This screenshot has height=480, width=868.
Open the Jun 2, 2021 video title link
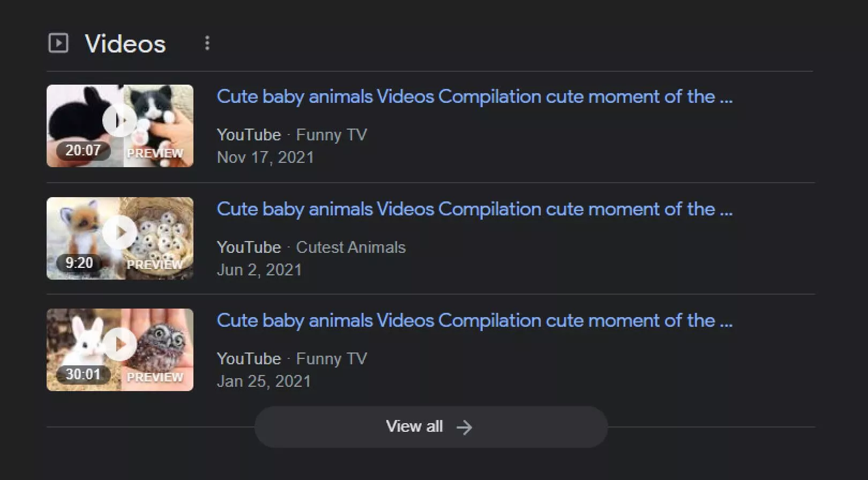(474, 209)
